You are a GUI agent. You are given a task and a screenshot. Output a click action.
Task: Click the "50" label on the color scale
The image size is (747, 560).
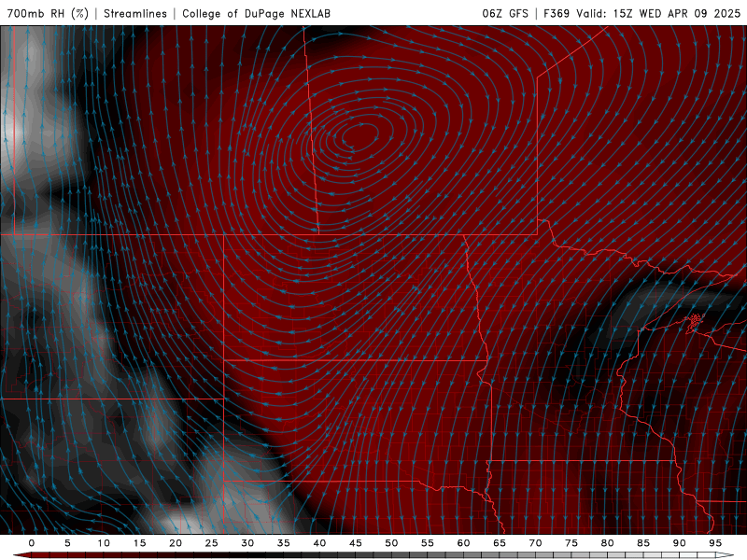(391, 543)
